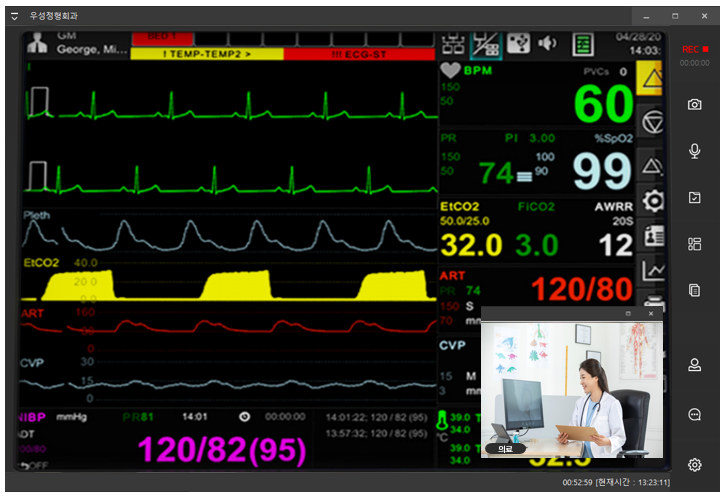Viewport: 725px width, 497px height.
Task: Open the patient ID card icon
Action: pos(654,236)
